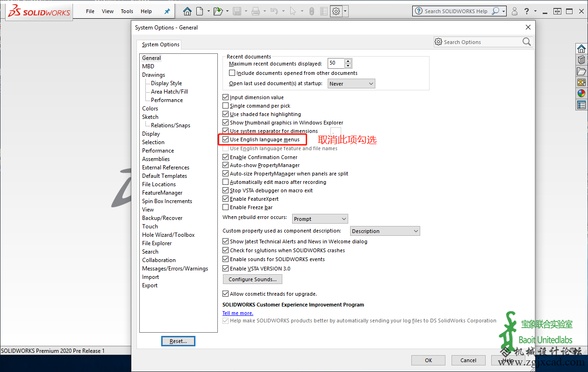This screenshot has height=372, width=588.
Task: Open View Palette tab in task pane
Action: pos(581,82)
